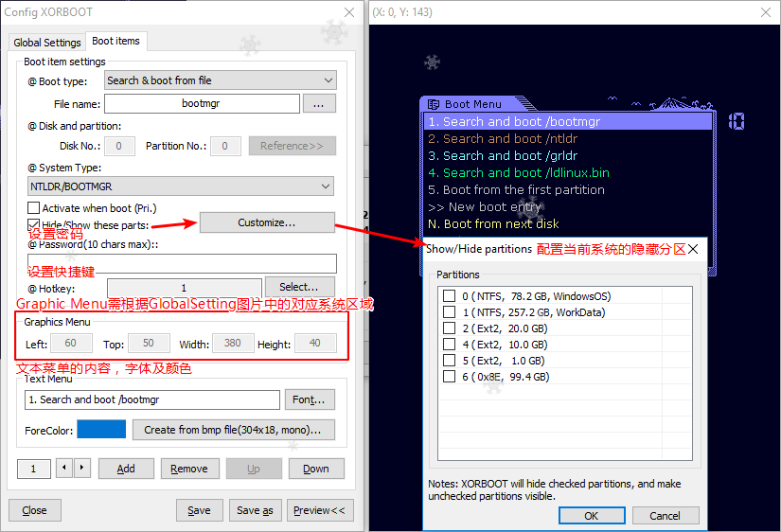Click the Partition No. field
The height and width of the screenshot is (532, 781).
click(225, 146)
